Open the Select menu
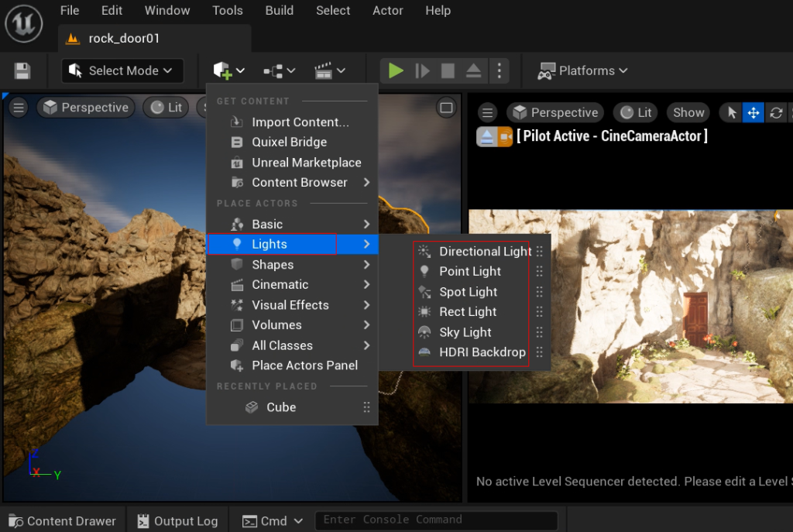Viewport: 793px width, 532px height. tap(333, 11)
